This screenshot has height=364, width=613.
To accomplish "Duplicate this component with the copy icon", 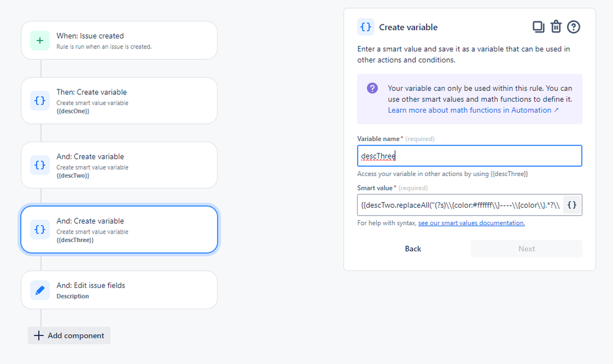I will (x=538, y=27).
